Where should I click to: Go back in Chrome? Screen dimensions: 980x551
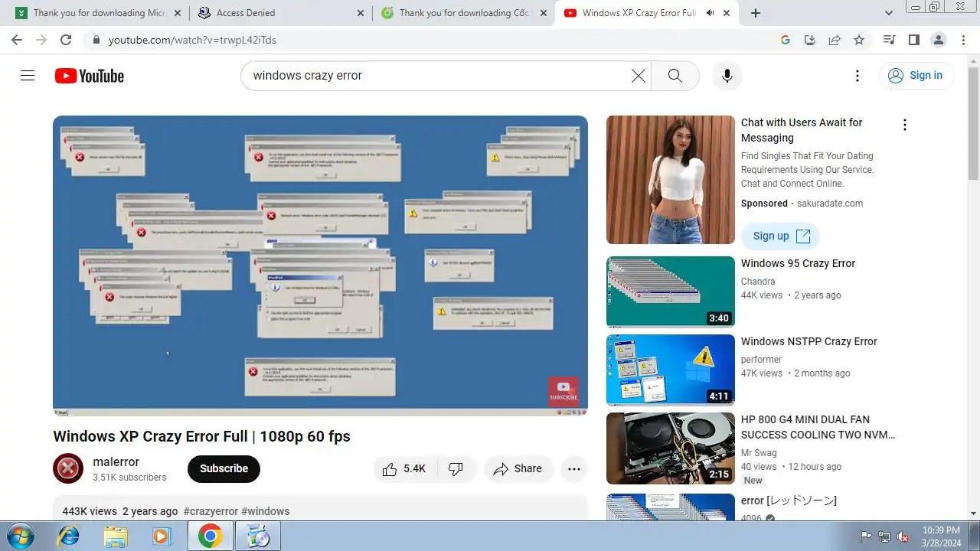point(17,40)
